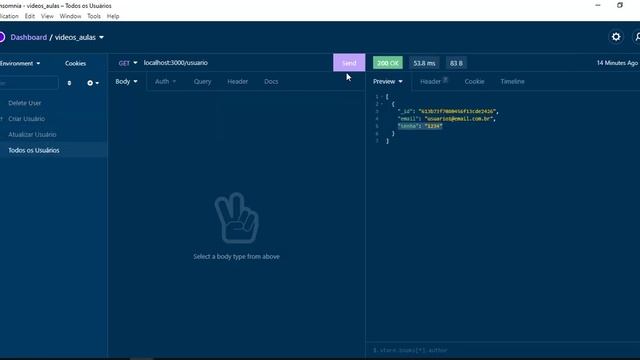Click the response filter field at bottom
Image resolution: width=640 pixels, height=360 pixels.
coord(503,350)
